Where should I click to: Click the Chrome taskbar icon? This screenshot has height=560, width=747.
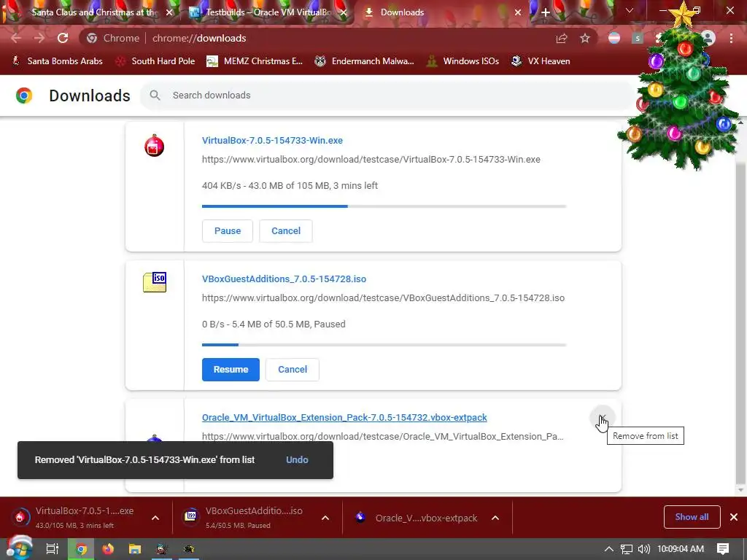click(82, 549)
